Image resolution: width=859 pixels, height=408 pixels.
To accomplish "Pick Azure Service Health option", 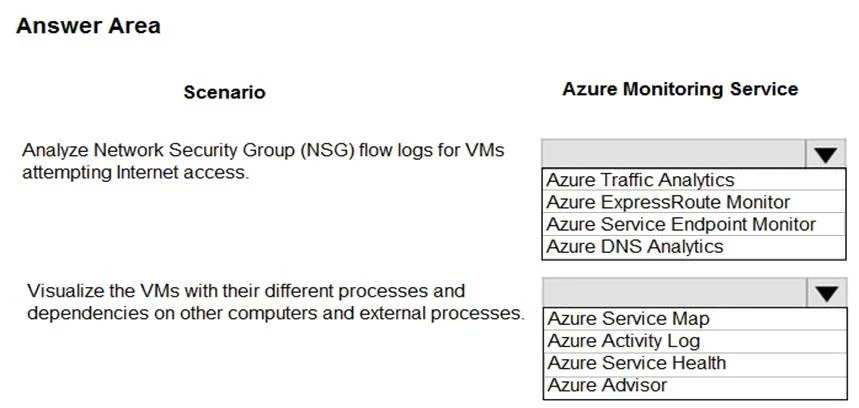I will click(x=694, y=363).
